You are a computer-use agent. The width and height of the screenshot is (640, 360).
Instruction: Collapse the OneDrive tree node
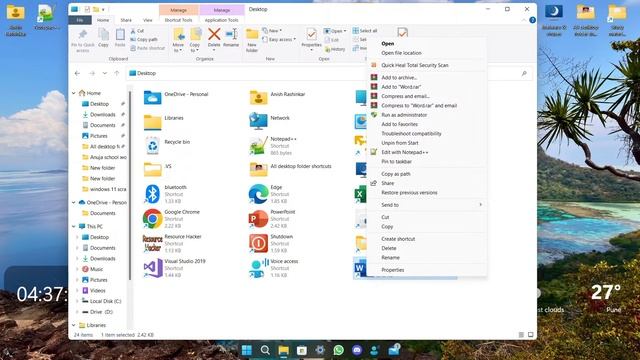click(74, 202)
